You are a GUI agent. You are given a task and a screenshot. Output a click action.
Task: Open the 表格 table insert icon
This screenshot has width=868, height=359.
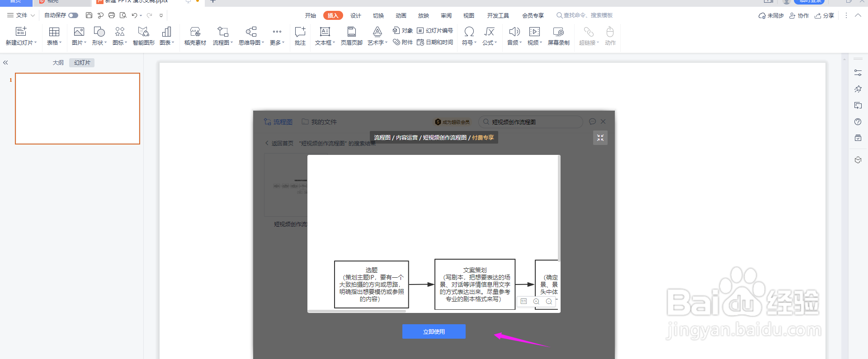(x=54, y=32)
